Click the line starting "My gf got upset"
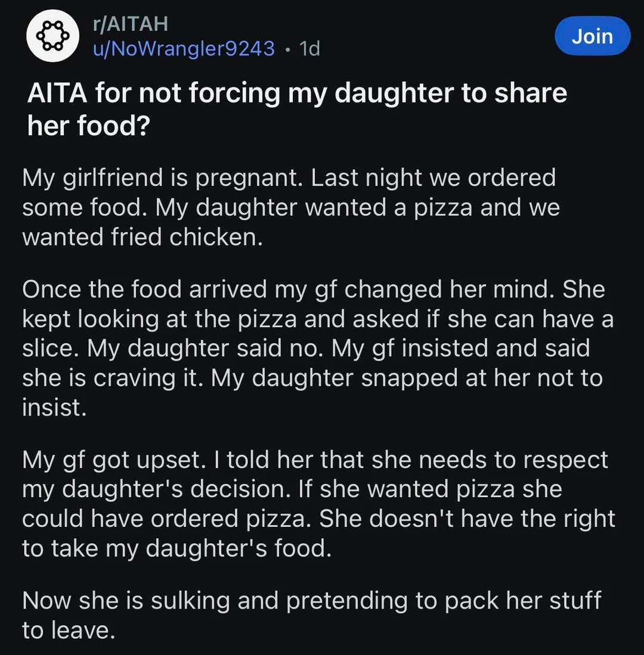Image resolution: width=644 pixels, height=655 pixels. 315,460
